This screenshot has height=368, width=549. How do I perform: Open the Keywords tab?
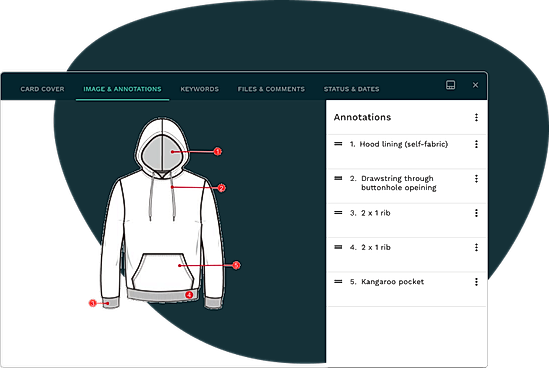tap(200, 89)
